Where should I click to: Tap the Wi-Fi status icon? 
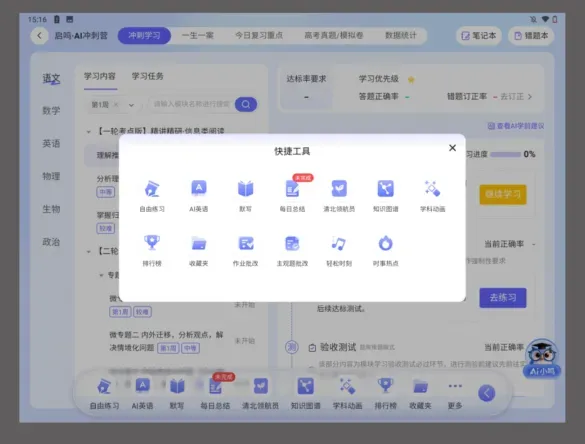coord(545,19)
